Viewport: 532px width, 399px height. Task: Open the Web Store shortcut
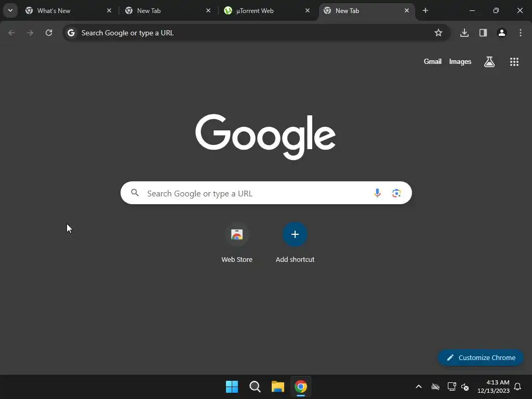click(237, 242)
